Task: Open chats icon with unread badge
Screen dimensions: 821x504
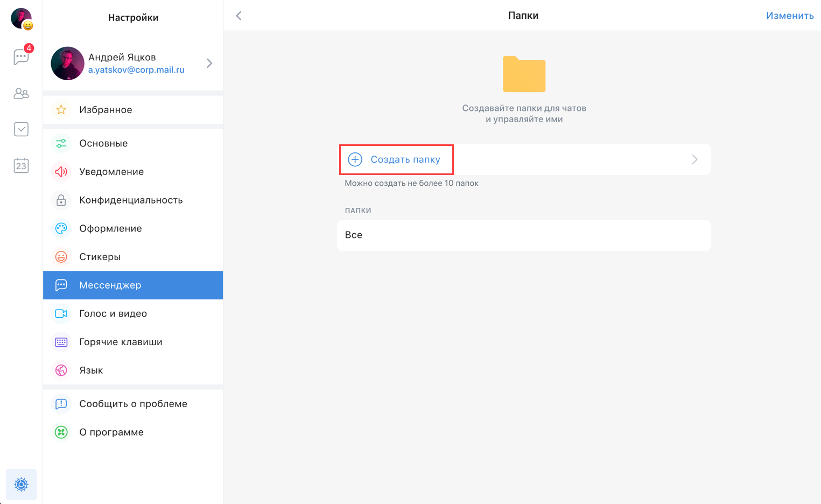Action: pyautogui.click(x=22, y=57)
